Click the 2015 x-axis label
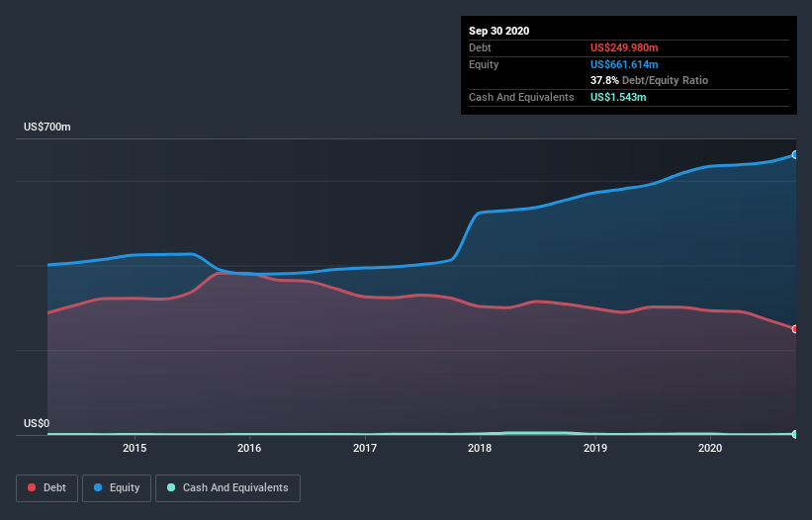This screenshot has height=520, width=812. [x=135, y=448]
